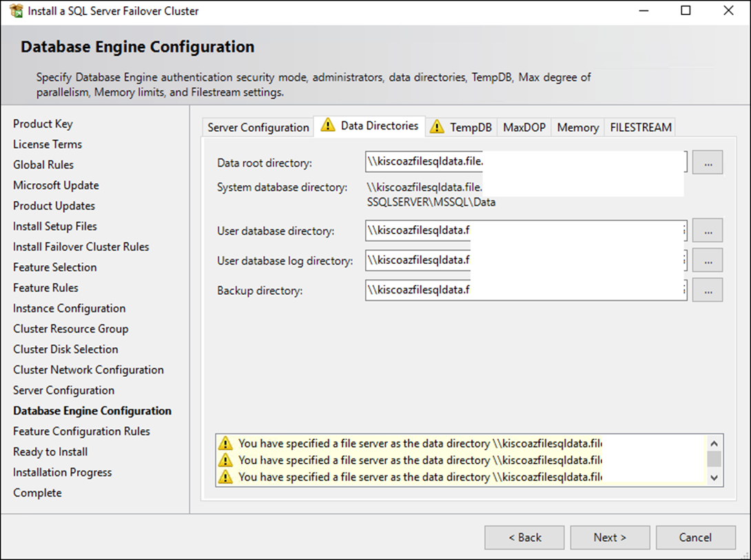Click the 'Backup directory:' label
The image size is (751, 560).
tap(260, 291)
